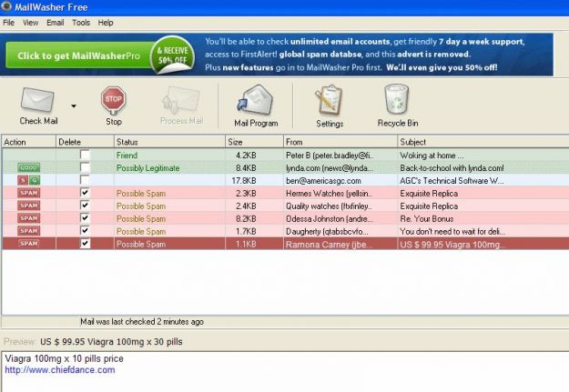
Task: Tick Delete checkbox for Peter B email
Action: click(x=85, y=155)
